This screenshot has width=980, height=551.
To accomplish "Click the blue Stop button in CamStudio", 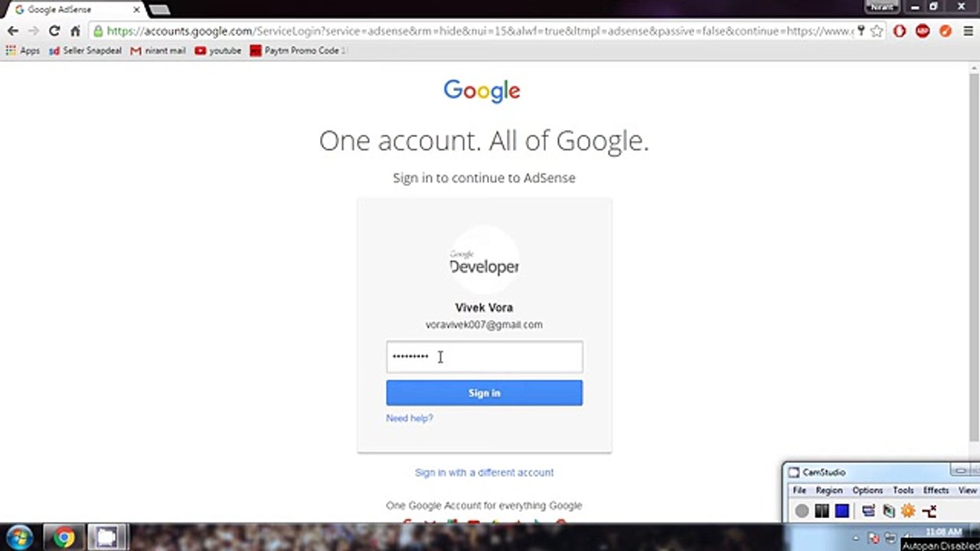I will coord(841,511).
